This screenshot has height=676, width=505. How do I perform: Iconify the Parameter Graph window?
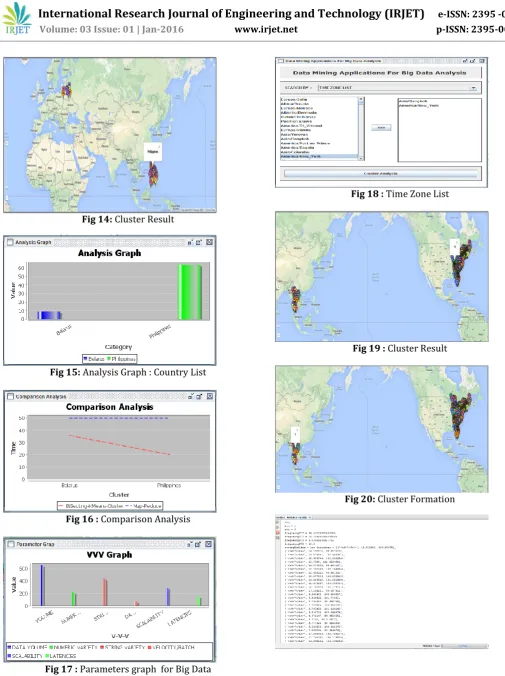click(190, 544)
